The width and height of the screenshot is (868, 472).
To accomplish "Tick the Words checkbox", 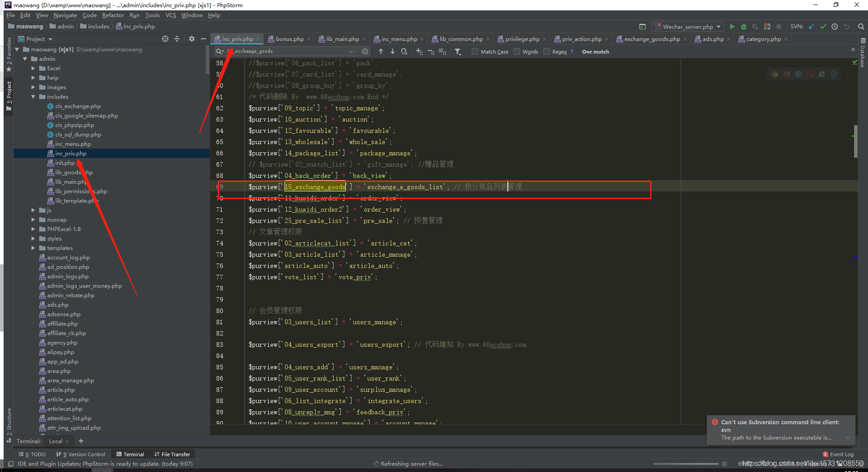I will click(517, 52).
